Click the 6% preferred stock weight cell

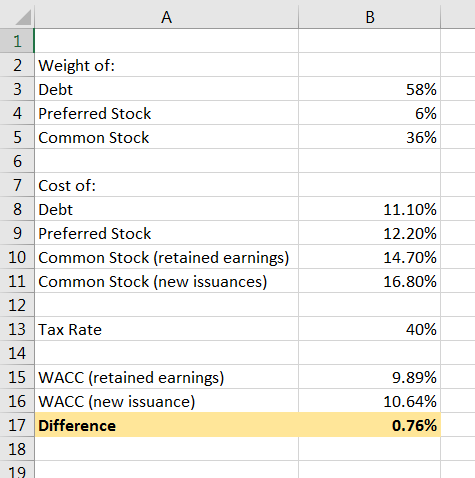point(370,113)
